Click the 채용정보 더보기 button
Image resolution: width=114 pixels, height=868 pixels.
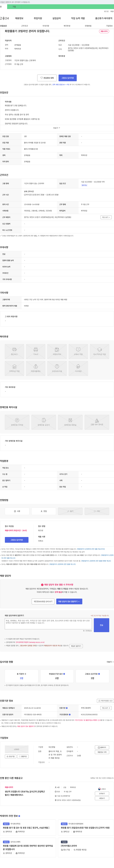[102, 752]
